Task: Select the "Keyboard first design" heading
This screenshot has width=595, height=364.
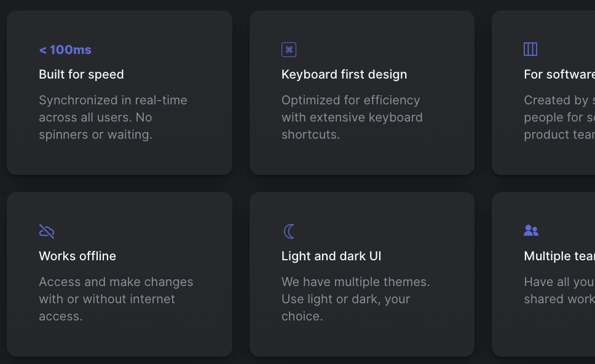Action: (x=344, y=74)
